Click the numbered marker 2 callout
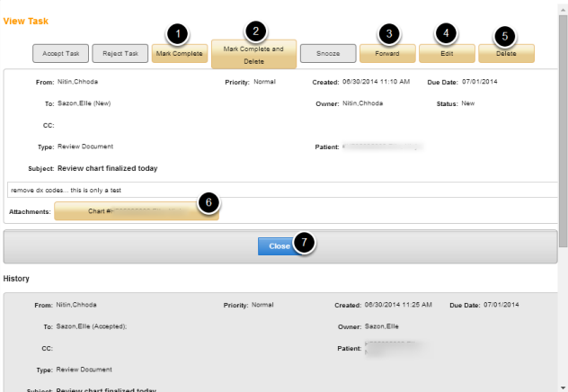Image resolution: width=568 pixels, height=392 pixels. [256, 31]
